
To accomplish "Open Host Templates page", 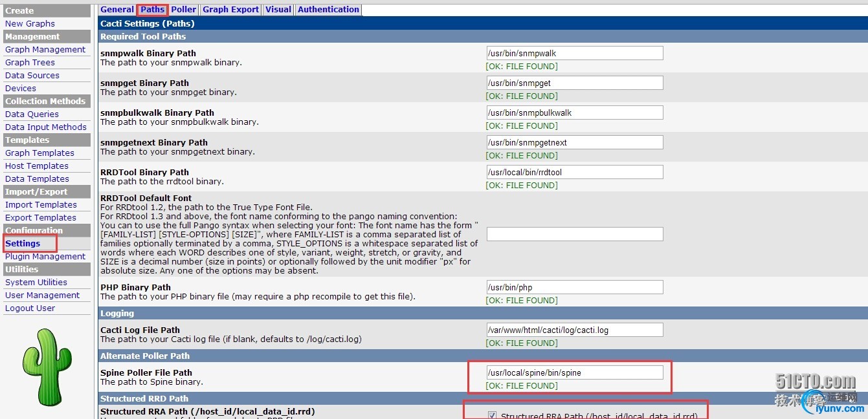I will tap(37, 166).
